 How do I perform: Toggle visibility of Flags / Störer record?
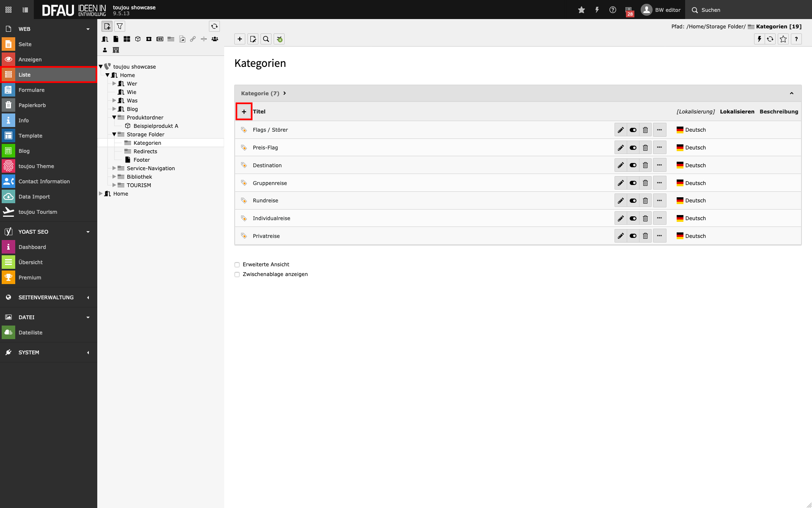(633, 130)
